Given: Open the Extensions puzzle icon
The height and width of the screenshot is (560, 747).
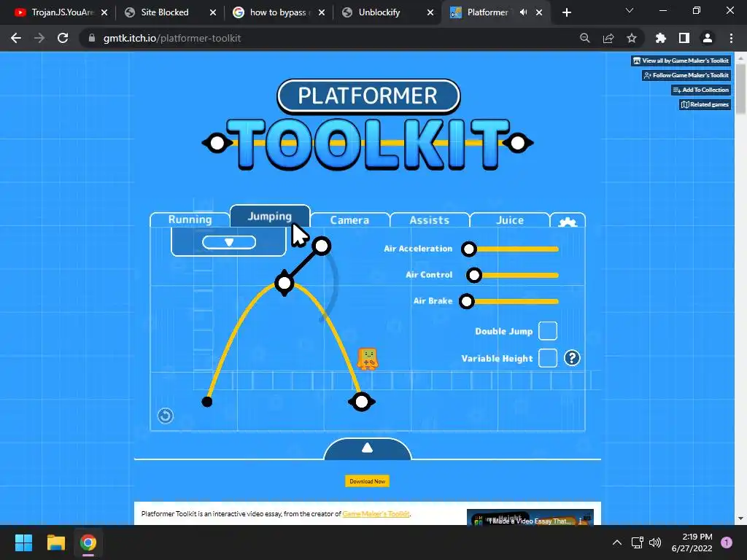Looking at the screenshot, I should click(x=660, y=38).
